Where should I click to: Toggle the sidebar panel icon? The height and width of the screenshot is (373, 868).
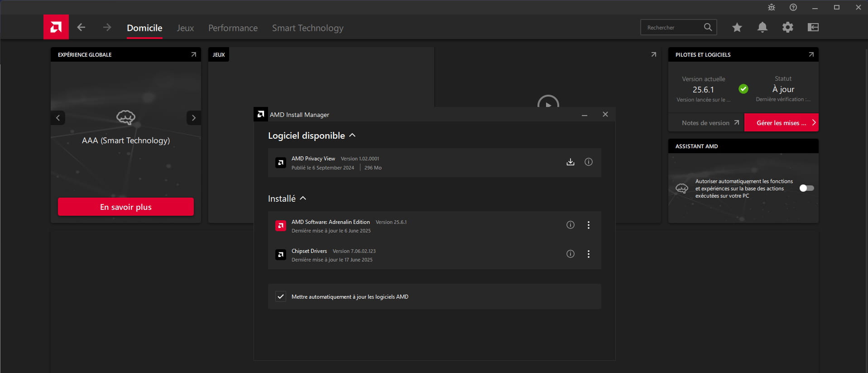813,27
